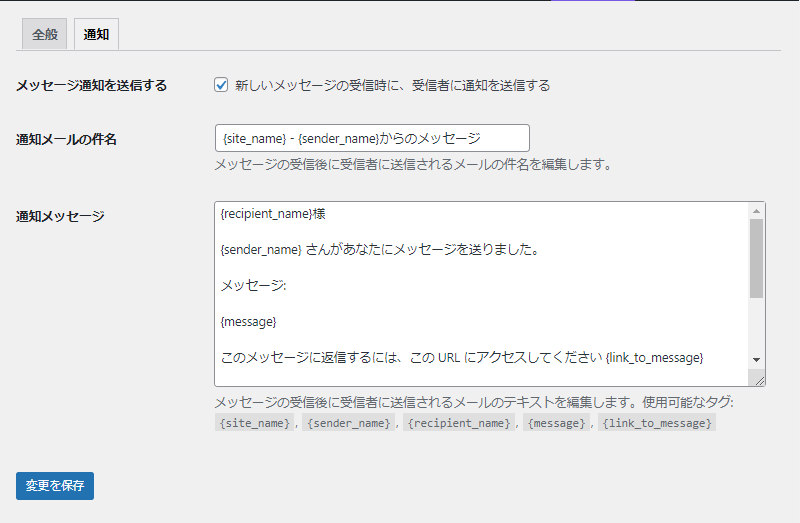Click the {link_to_message} tag code below textarea
This screenshot has height=523, width=800.
657,423
